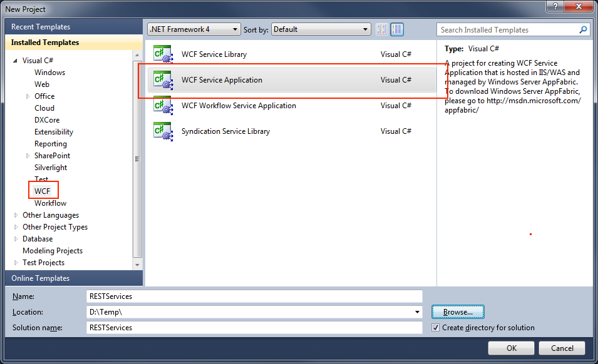Confirm with the OK button
The image size is (598, 364).
pyautogui.click(x=512, y=348)
